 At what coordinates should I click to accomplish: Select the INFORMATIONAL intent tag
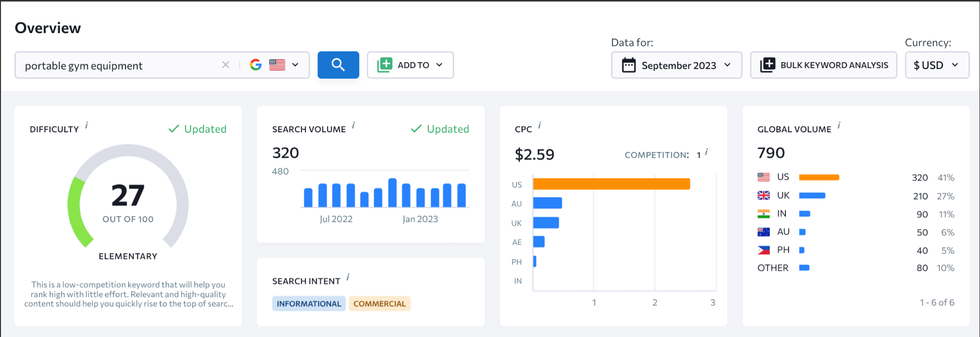click(x=309, y=303)
